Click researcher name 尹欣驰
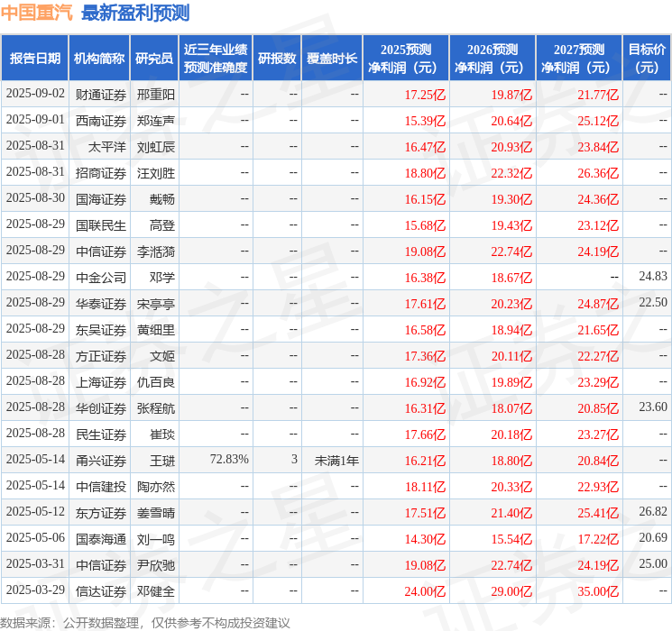This screenshot has height=631, width=672. point(155,565)
